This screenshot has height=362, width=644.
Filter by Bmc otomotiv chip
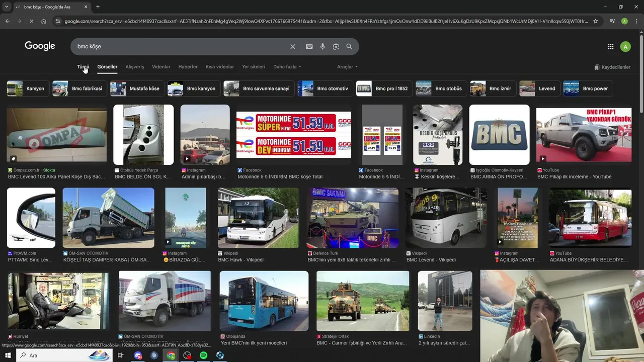click(x=326, y=88)
